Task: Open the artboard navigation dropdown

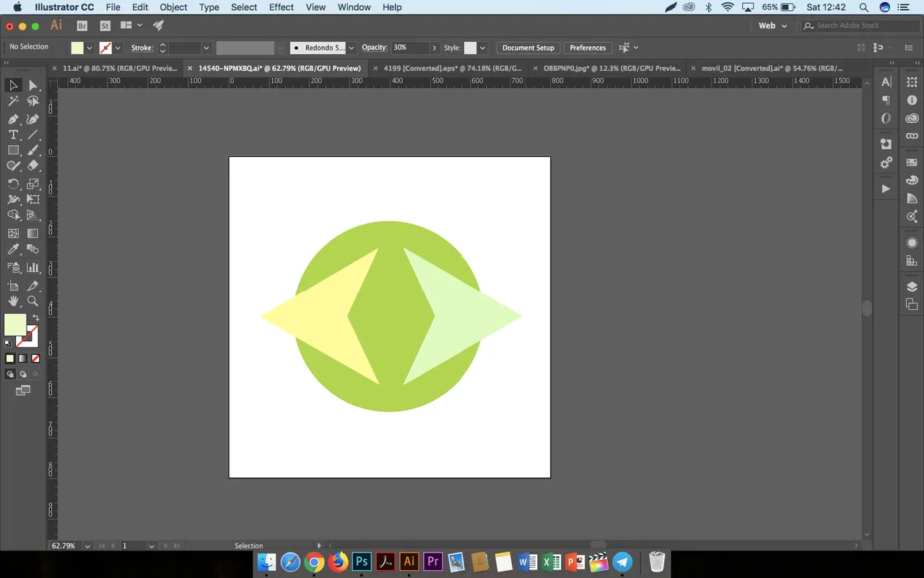Action: click(152, 546)
